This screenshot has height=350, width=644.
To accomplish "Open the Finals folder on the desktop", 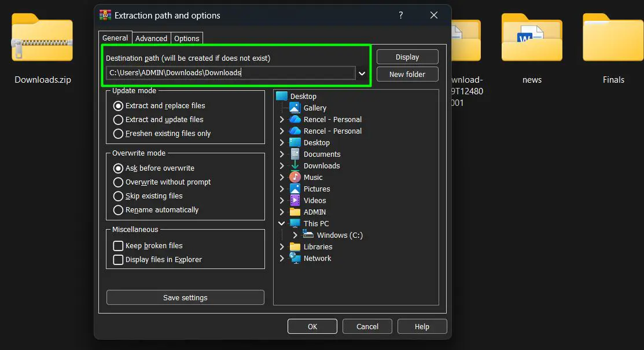I will 613,38.
